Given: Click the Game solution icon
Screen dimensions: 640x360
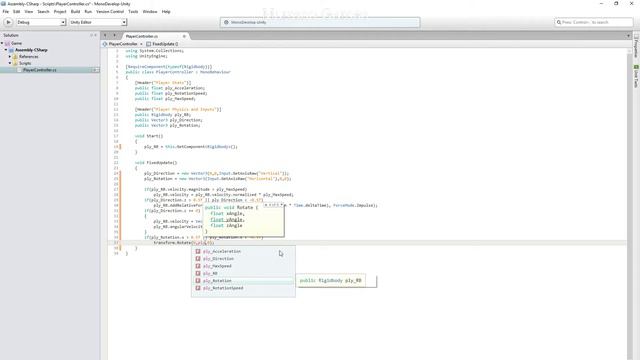Looking at the screenshot, I should (x=7, y=43).
